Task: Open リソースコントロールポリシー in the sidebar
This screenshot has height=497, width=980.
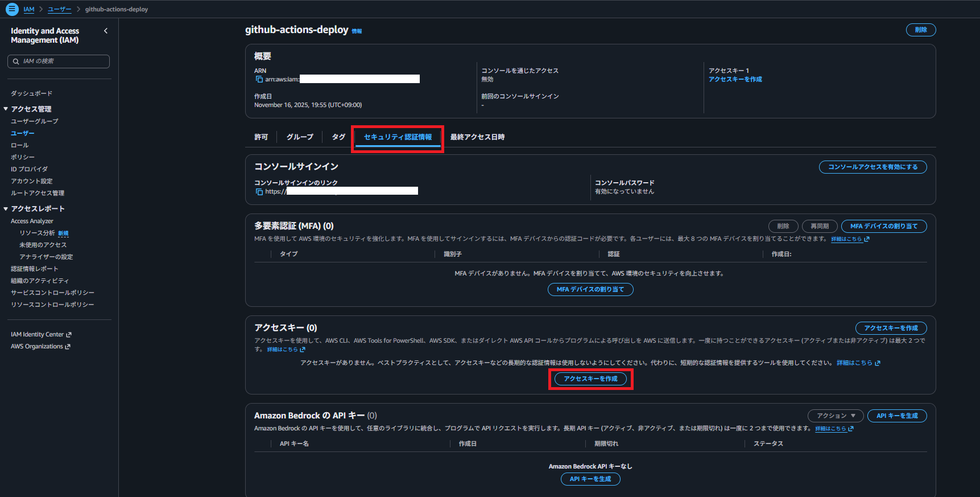Action: 52,305
